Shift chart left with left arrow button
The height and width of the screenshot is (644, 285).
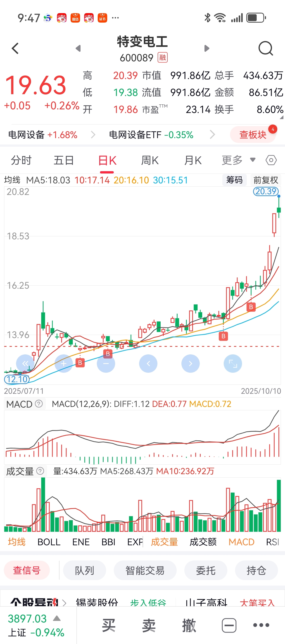(148, 363)
